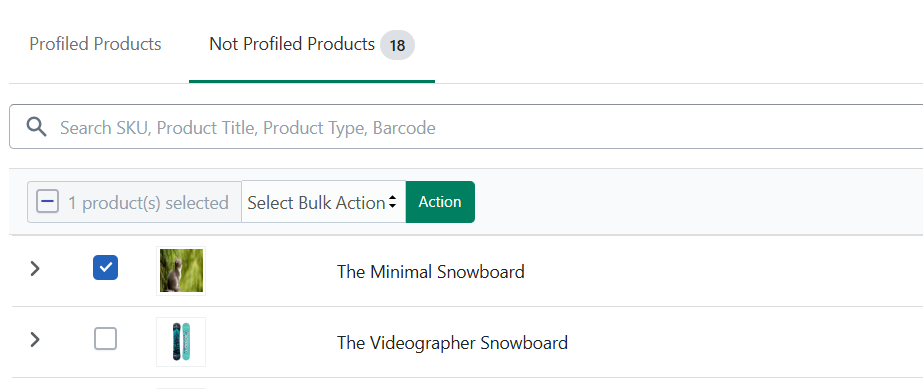Select the Not Profiled Products tab

pos(292,44)
